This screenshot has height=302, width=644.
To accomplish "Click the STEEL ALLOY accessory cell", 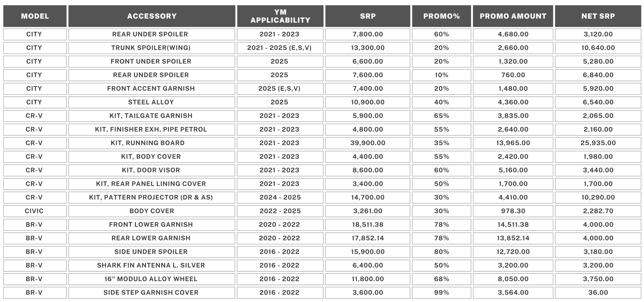I will (152, 102).
